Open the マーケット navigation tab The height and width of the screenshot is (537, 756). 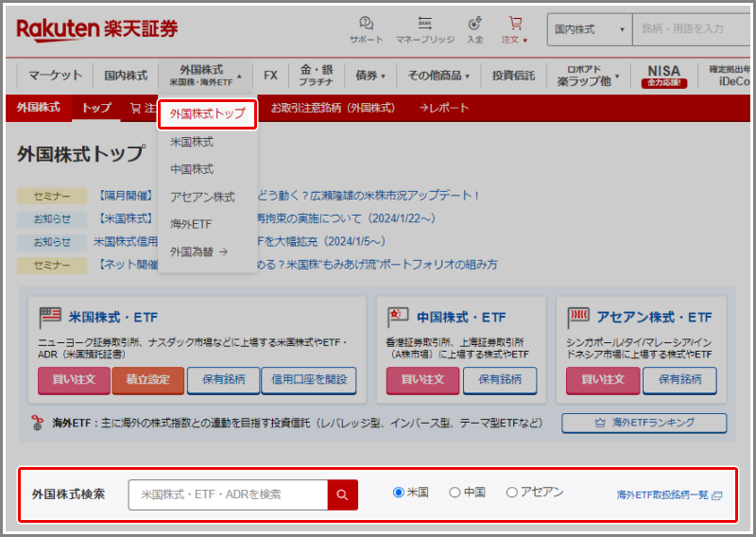[56, 76]
